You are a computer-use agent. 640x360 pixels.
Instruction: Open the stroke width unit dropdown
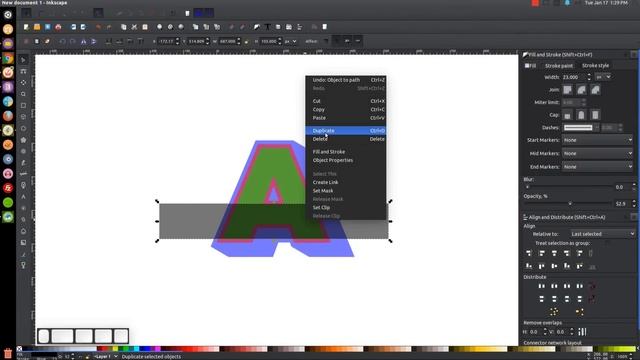point(603,77)
